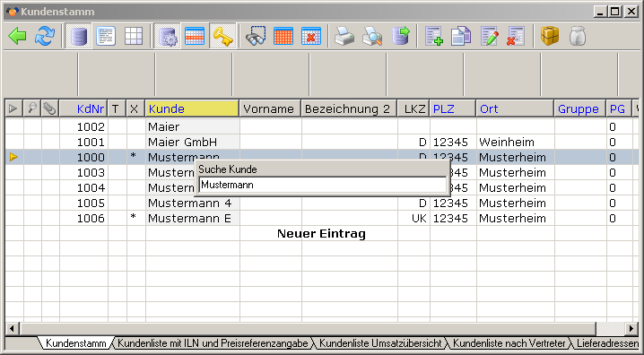Click the triangle row-marker column header
Viewport: 644px width, 355px height.
tap(14, 108)
